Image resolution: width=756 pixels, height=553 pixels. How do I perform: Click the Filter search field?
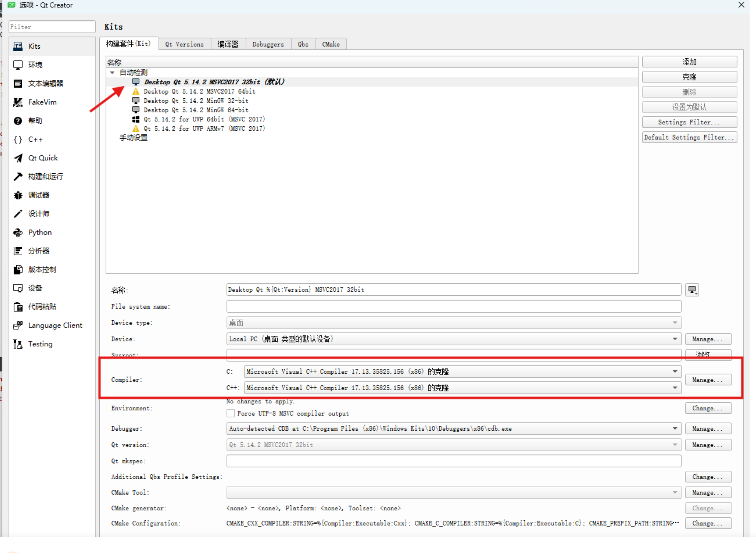[x=52, y=27]
